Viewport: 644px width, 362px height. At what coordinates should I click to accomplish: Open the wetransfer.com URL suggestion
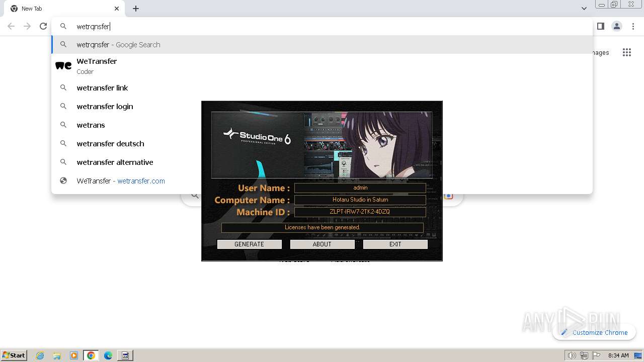pos(322,181)
